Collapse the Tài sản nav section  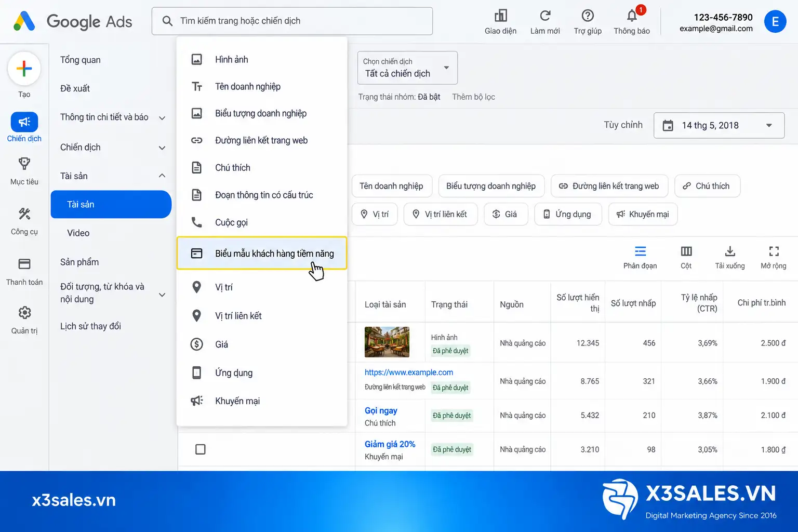162,176
